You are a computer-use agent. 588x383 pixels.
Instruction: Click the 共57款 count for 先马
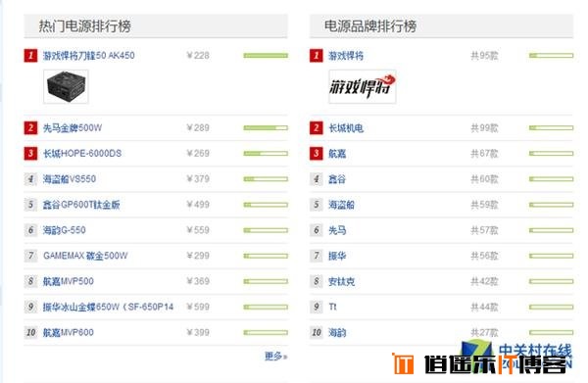pyautogui.click(x=484, y=230)
